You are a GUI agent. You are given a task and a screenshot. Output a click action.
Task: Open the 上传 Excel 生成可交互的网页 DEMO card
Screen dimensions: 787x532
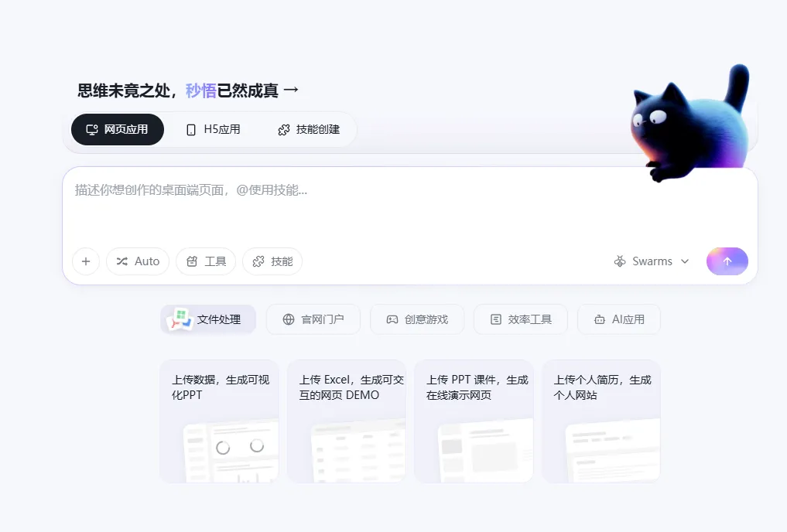pos(347,421)
